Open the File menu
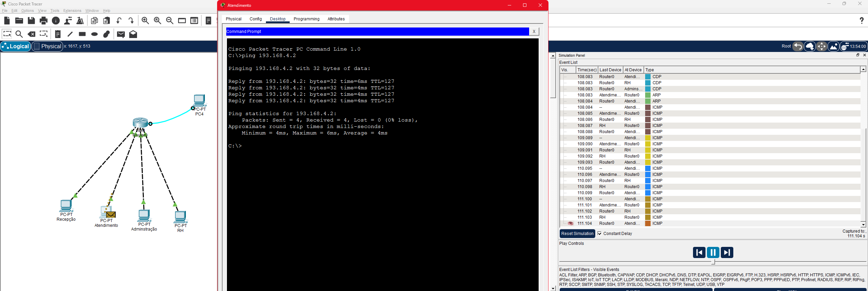The height and width of the screenshot is (291, 868). click(x=4, y=11)
